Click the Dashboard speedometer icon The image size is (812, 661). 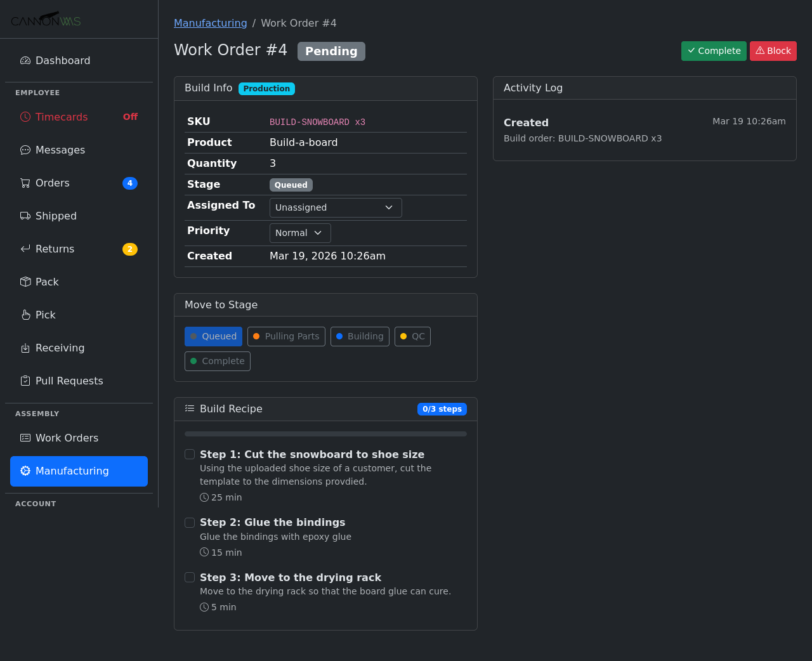[x=25, y=61]
